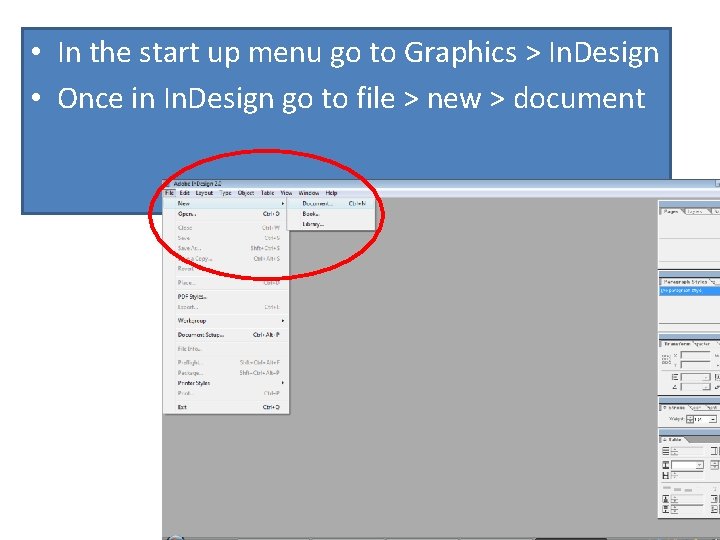The height and width of the screenshot is (540, 720).
Task: Open the File menu
Action: (169, 193)
